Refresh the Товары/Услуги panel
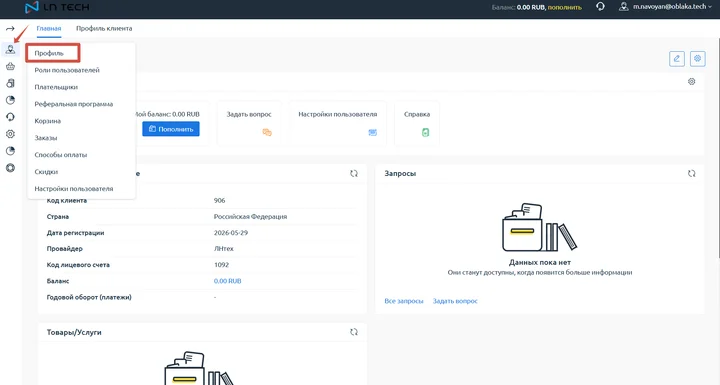720x385 pixels. tap(354, 332)
